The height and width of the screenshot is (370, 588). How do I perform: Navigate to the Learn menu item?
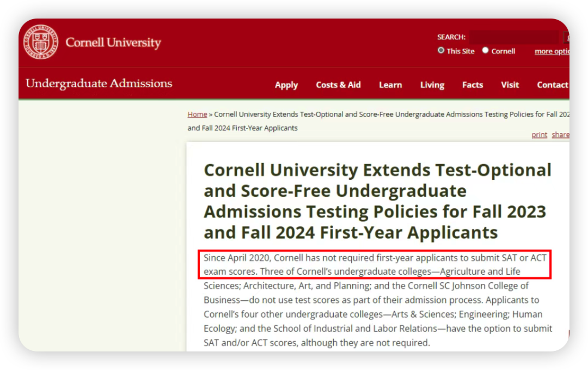390,85
